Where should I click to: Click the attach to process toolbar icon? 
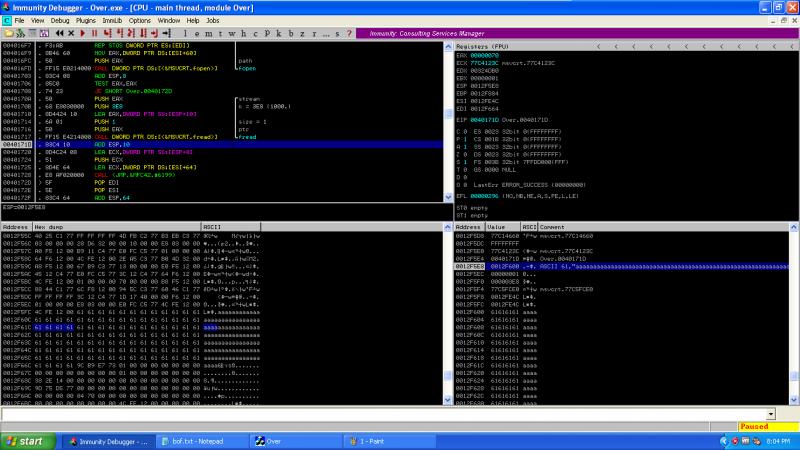[20, 34]
